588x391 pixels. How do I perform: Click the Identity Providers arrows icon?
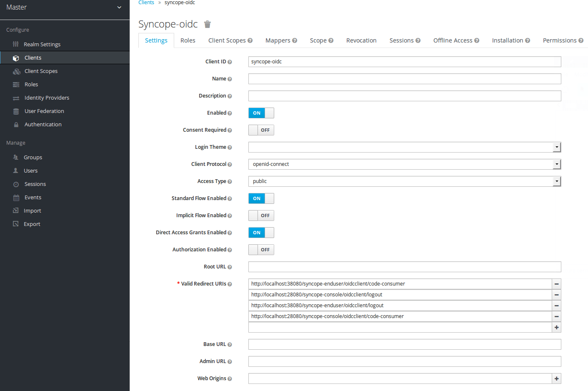click(16, 98)
